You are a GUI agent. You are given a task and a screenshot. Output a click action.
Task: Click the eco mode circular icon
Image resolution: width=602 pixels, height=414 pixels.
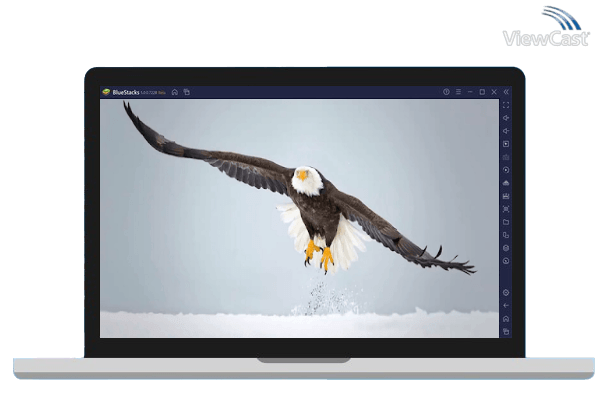point(506,261)
